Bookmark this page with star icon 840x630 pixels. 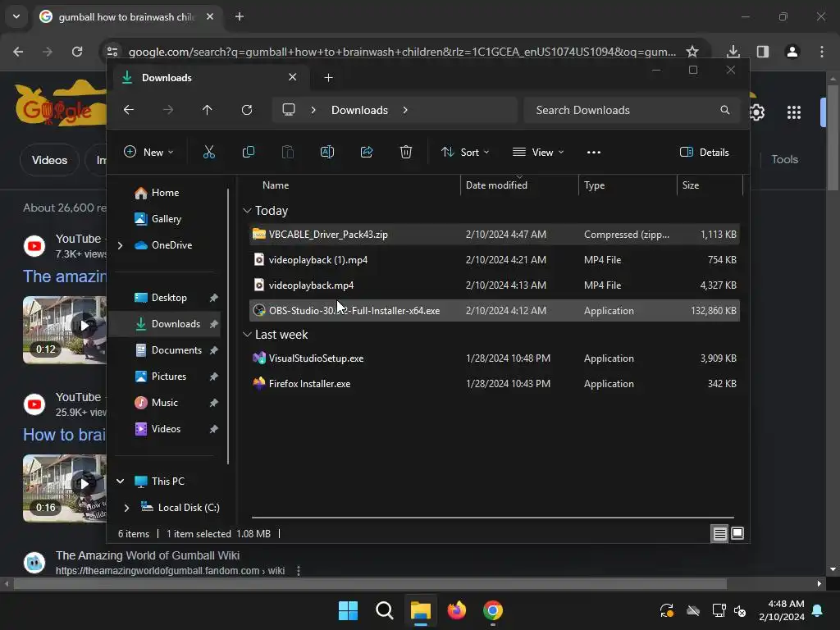(692, 52)
